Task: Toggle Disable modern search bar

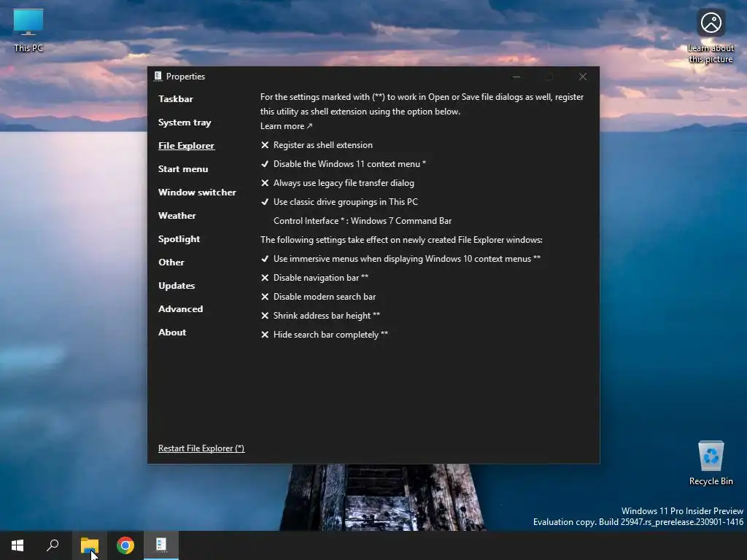Action: click(318, 297)
